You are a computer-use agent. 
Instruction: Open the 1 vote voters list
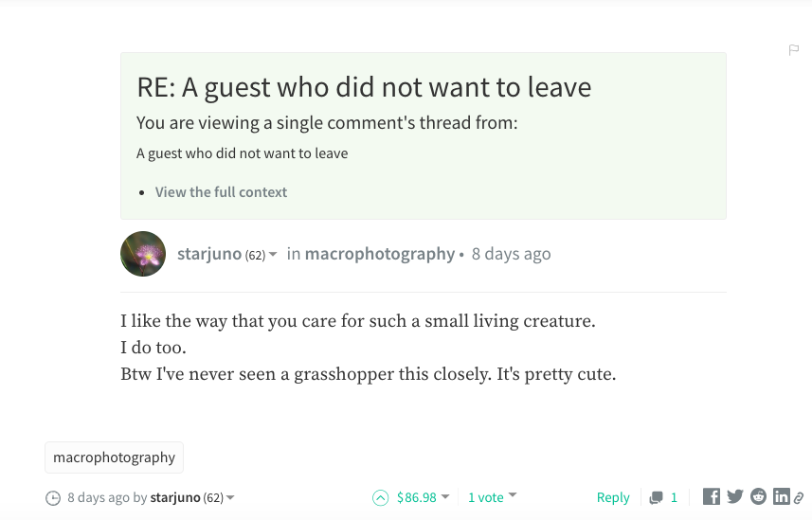[x=492, y=496]
